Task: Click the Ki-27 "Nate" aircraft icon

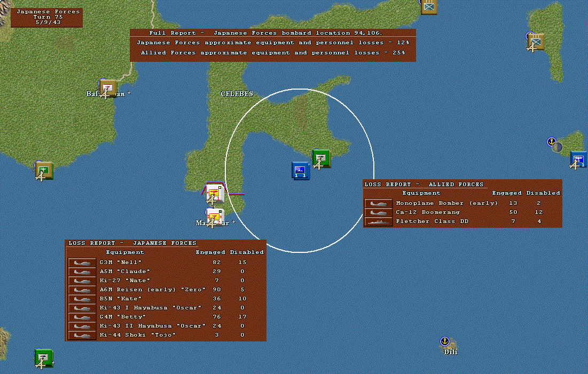Action: pos(82,281)
